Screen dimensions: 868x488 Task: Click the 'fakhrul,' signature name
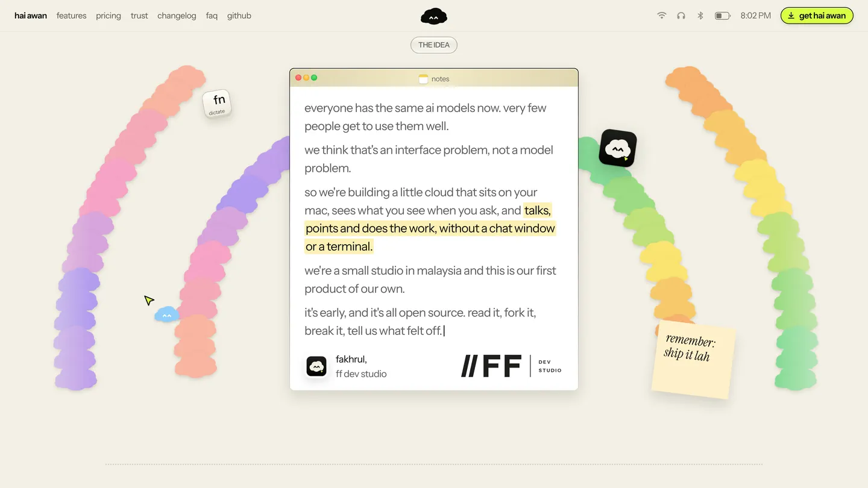[x=351, y=360]
